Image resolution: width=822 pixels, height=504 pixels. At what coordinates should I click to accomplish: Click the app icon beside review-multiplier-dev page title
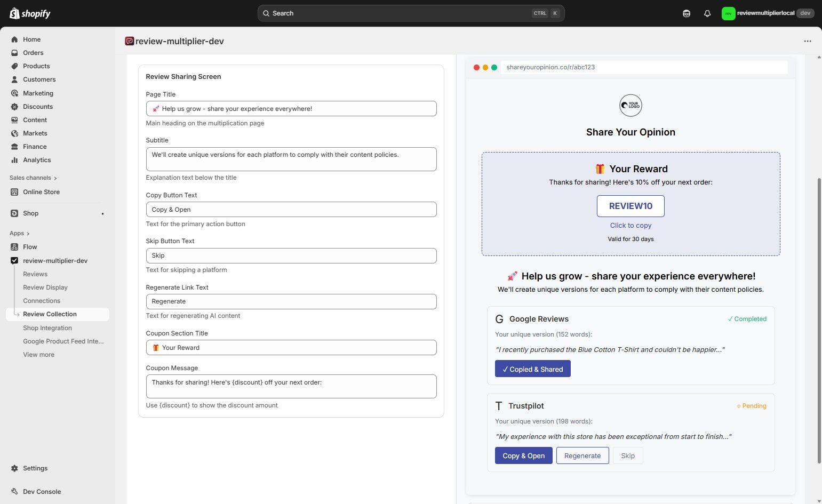(x=129, y=41)
